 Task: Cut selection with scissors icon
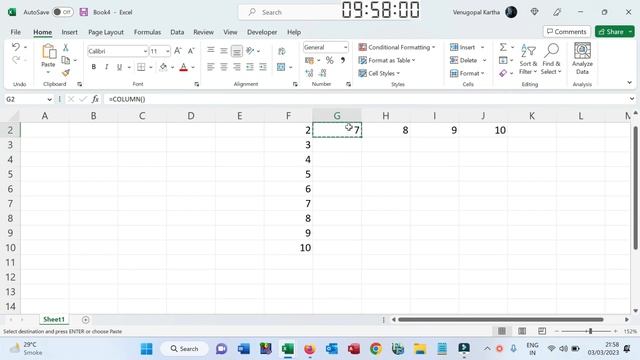pyautogui.click(x=66, y=48)
